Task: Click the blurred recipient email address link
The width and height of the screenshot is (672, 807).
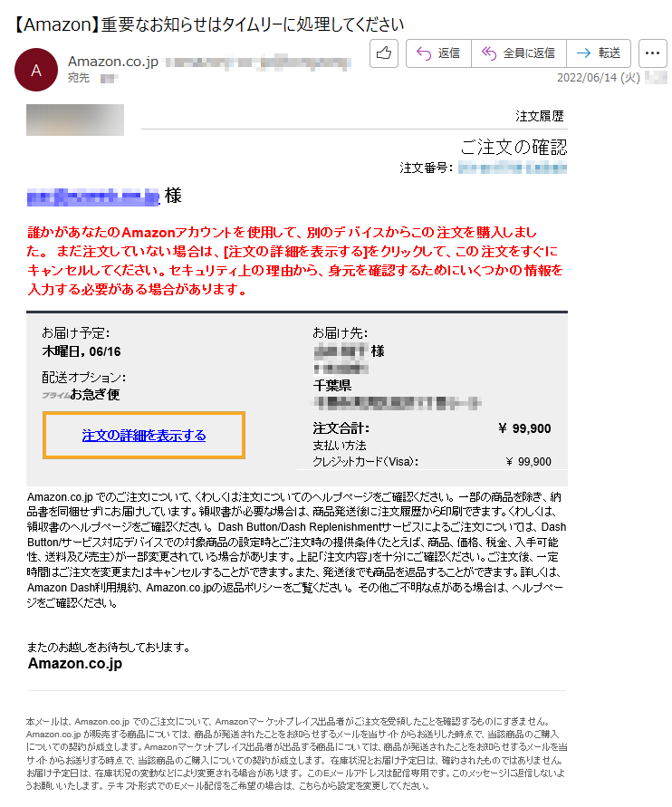Action: [93, 197]
